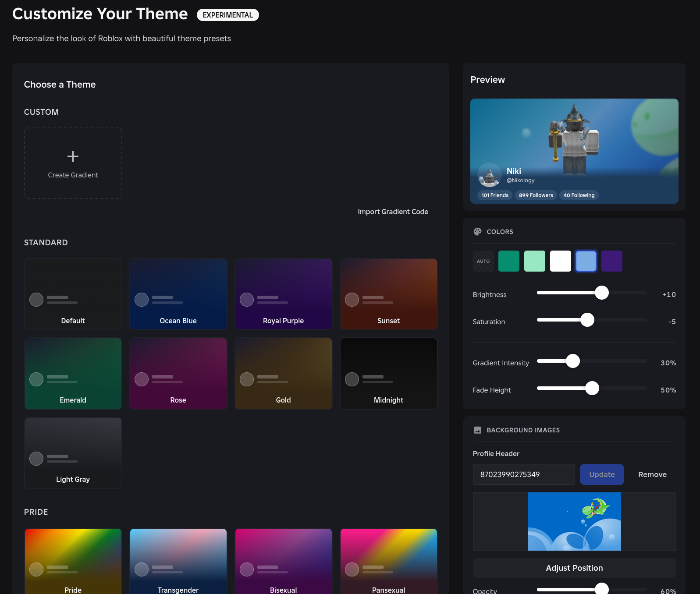Choose the Transgender theme card
The image size is (700, 594).
pos(178,561)
